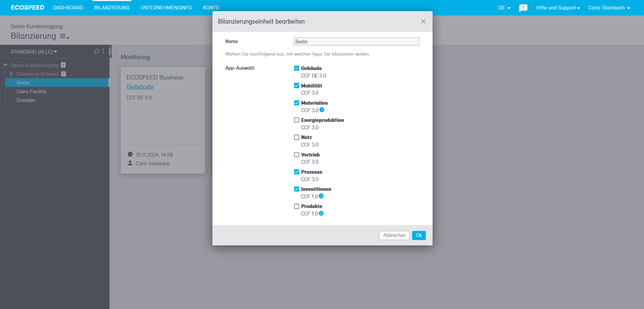The height and width of the screenshot is (309, 644).
Task: Click the info icon next to Investitionen CCF 1.0
Action: click(x=322, y=196)
